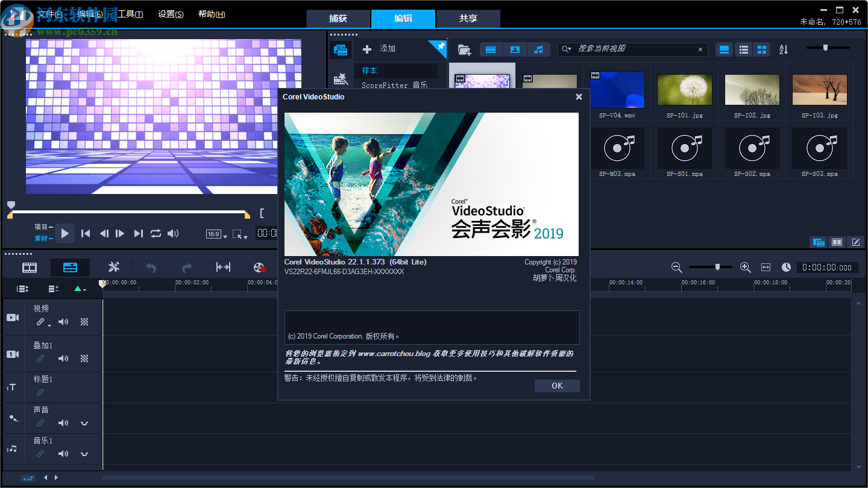Filter the library to show only photos

point(515,49)
